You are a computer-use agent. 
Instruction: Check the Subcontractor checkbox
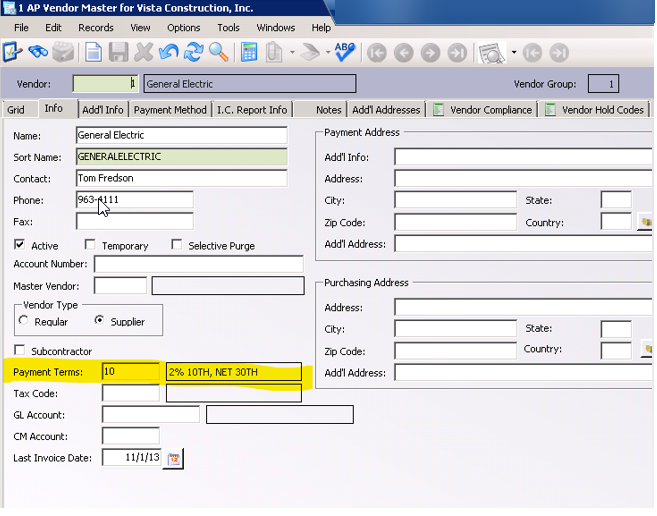20,351
